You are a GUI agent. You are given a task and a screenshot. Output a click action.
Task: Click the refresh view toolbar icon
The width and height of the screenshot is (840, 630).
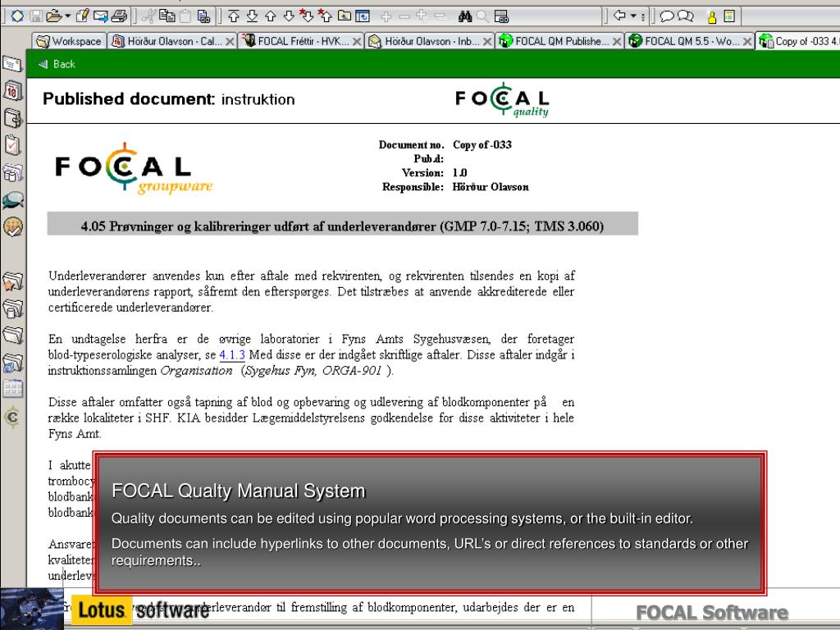tap(363, 16)
